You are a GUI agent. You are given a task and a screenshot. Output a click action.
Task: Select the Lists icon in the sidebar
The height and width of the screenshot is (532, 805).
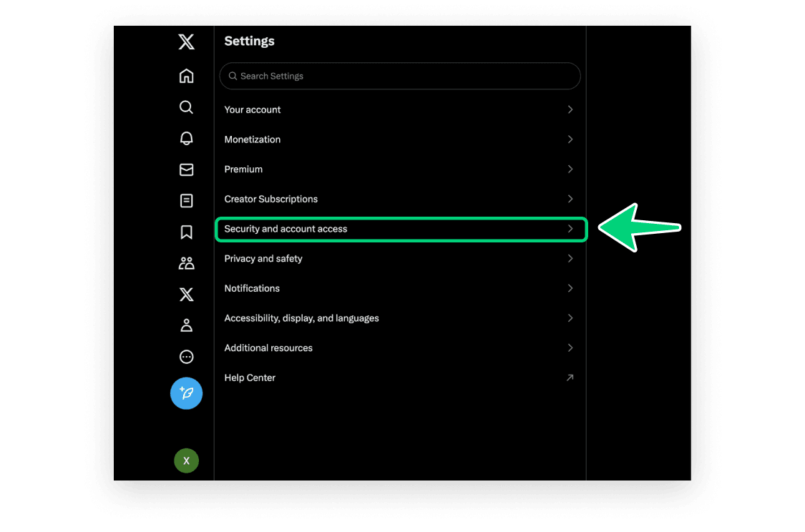(186, 200)
